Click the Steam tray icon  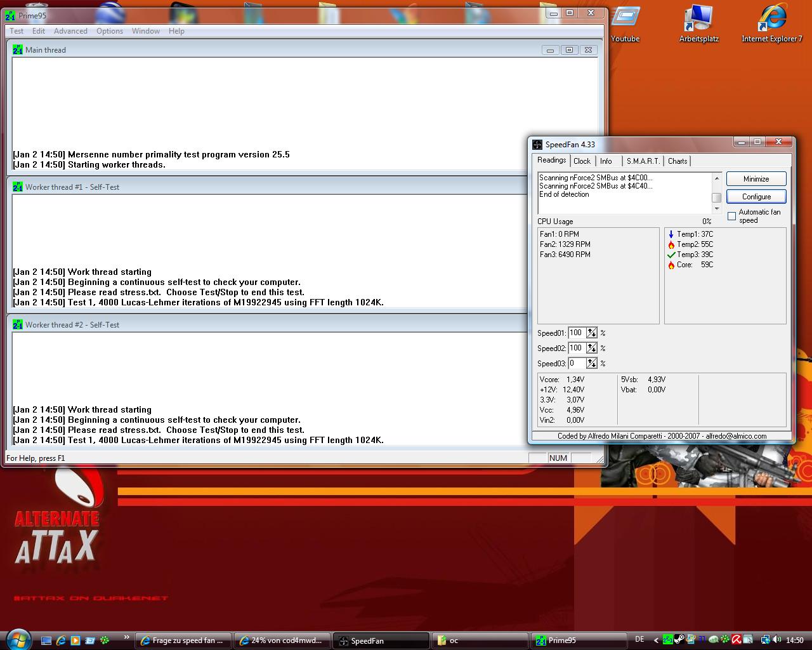pos(679,640)
